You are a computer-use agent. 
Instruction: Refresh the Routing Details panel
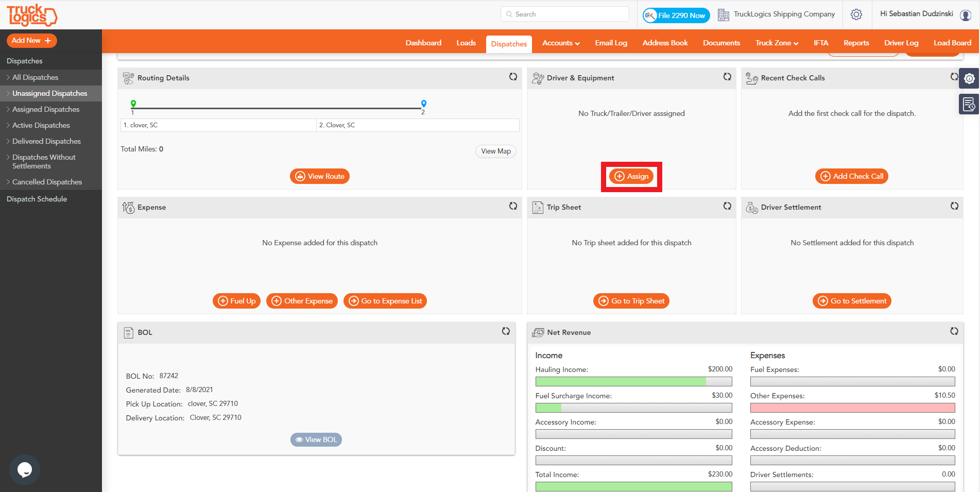tap(513, 77)
